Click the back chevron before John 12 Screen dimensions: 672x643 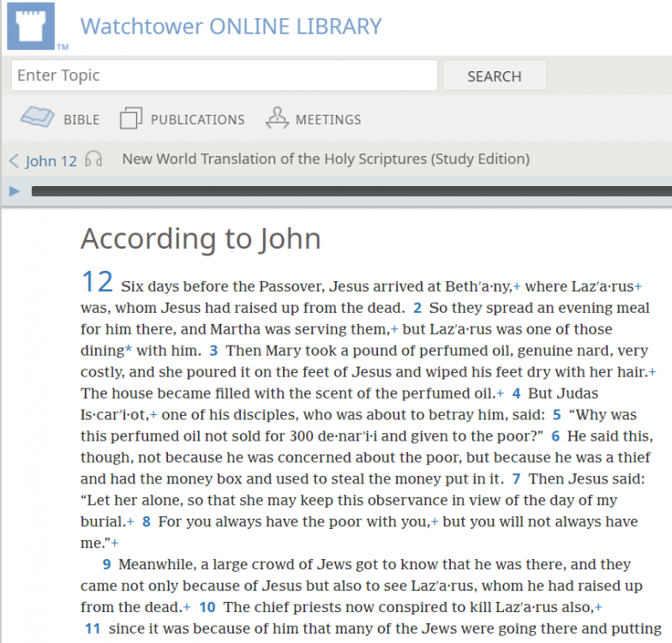click(14, 161)
